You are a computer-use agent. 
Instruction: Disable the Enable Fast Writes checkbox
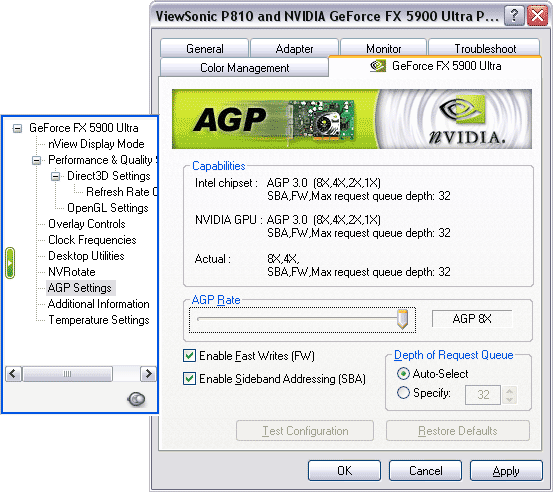click(x=189, y=356)
